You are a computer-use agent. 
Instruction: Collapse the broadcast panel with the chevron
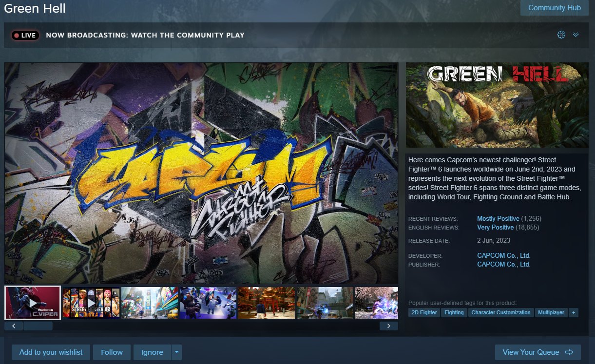coord(576,35)
